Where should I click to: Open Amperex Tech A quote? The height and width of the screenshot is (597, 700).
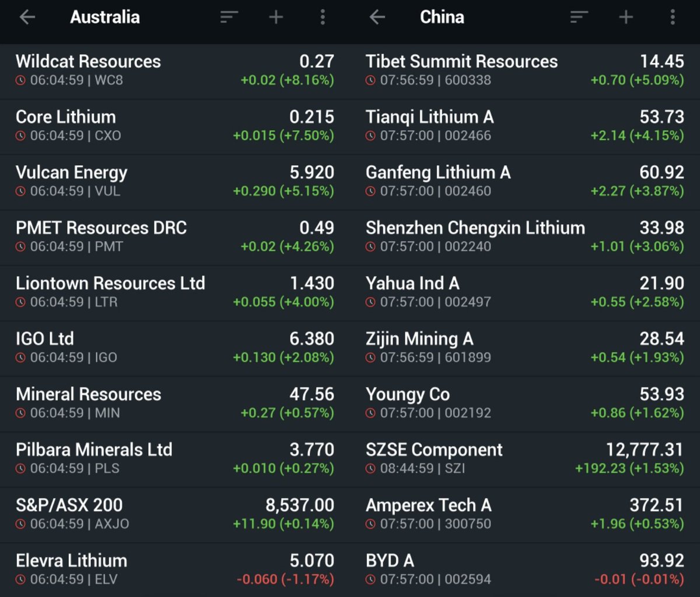525,515
